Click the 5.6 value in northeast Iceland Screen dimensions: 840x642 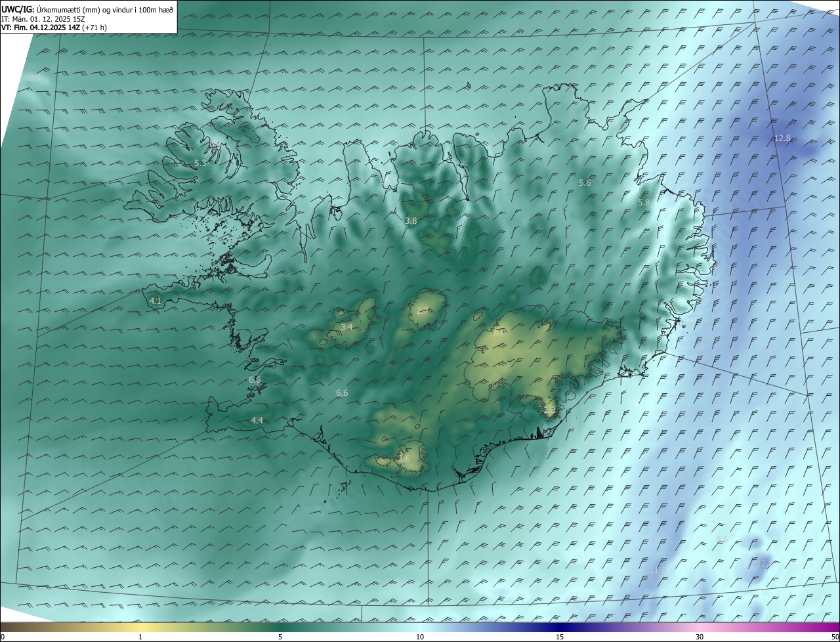click(585, 183)
